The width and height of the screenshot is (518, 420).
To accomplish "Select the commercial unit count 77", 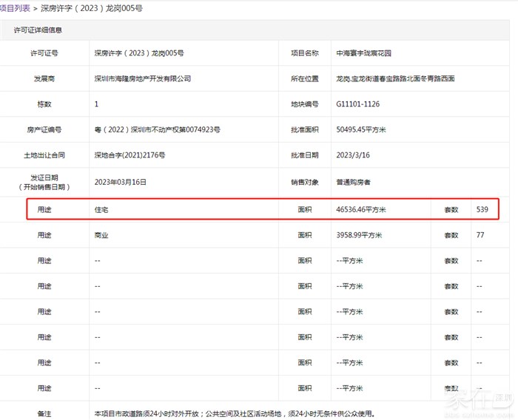I will coord(481,235).
